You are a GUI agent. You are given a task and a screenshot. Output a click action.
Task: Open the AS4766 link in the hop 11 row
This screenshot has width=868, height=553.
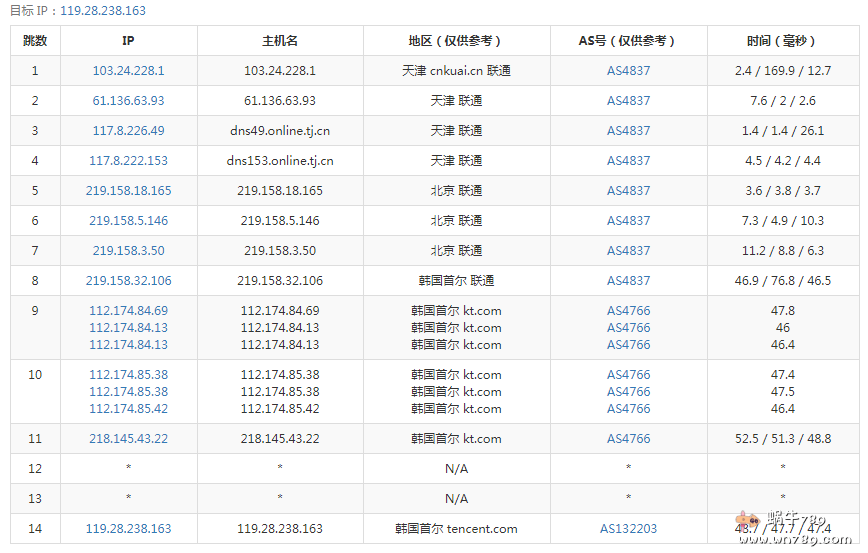[x=628, y=439]
